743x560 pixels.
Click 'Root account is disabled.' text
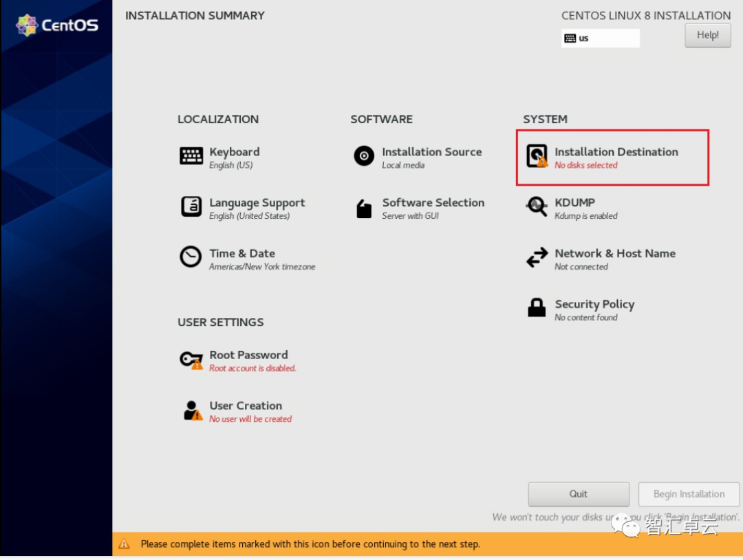(252, 368)
